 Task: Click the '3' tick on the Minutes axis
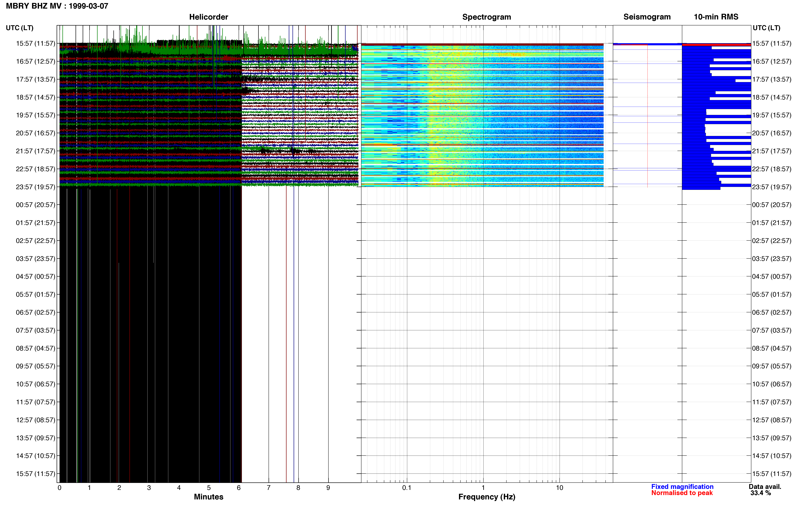(x=149, y=487)
